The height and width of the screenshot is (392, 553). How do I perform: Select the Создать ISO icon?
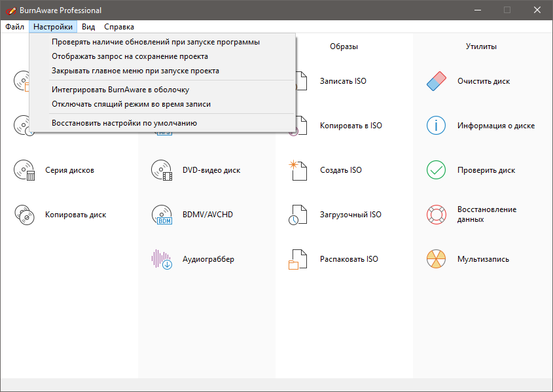click(298, 170)
